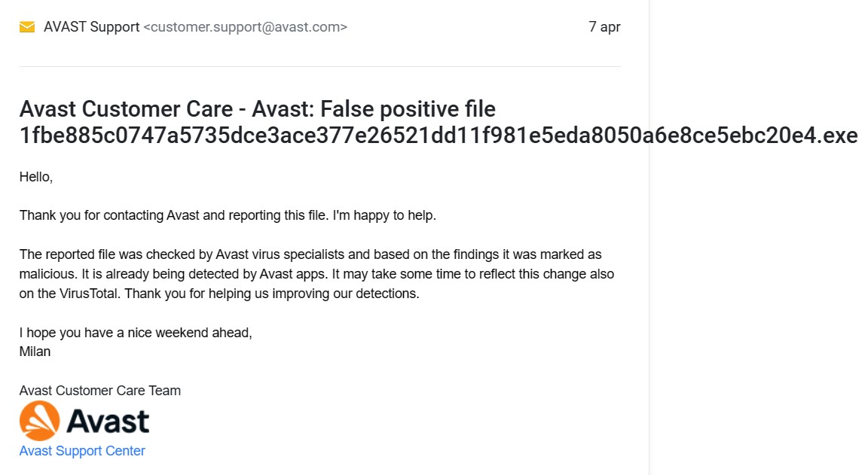Screen dimensions: 868x475
Task: Click the long .exe file hash in subject
Action: [x=438, y=135]
